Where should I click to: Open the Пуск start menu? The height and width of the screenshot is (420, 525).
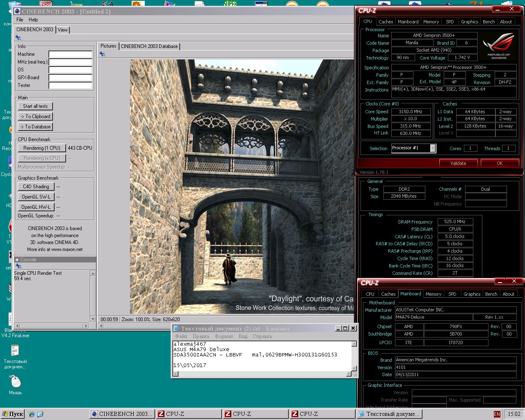point(12,414)
